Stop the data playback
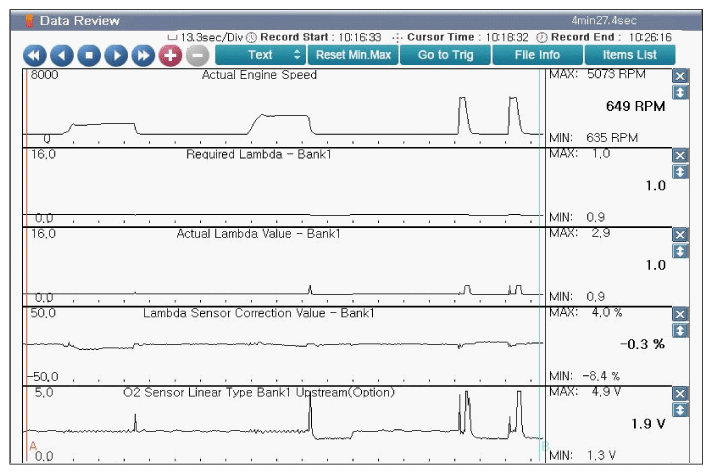This screenshot has width=712, height=474. click(89, 55)
